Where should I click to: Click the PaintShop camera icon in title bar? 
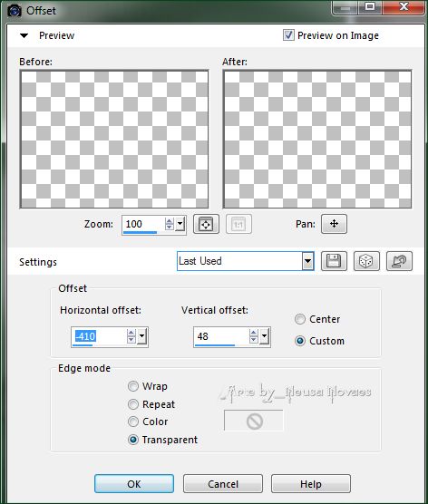[x=15, y=11]
